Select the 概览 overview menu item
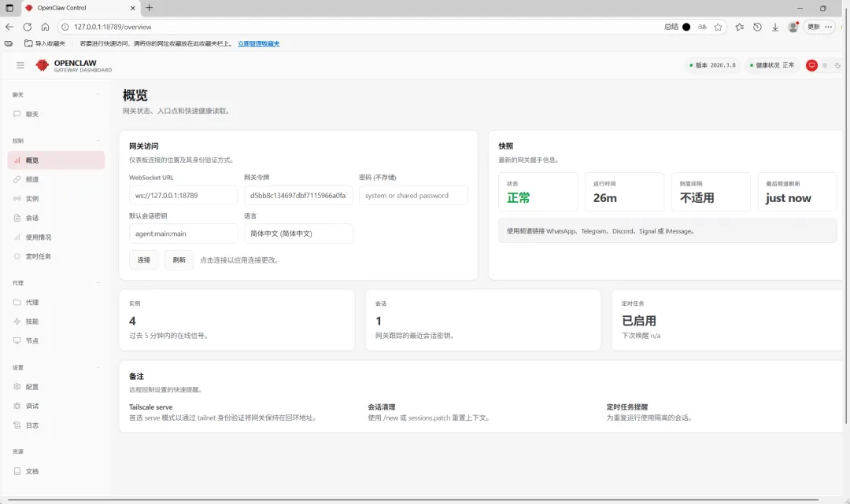The width and height of the screenshot is (850, 504). pos(57,160)
